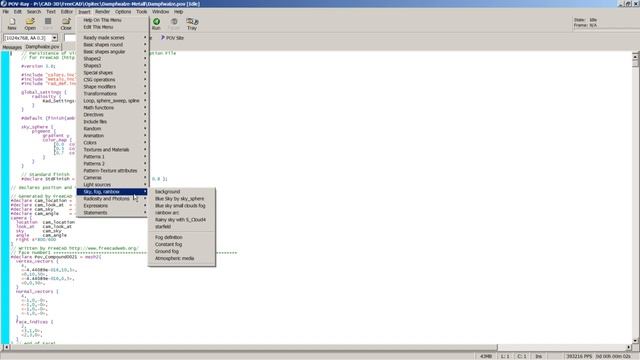
Task: Open Cameras submenu
Action: (x=113, y=178)
